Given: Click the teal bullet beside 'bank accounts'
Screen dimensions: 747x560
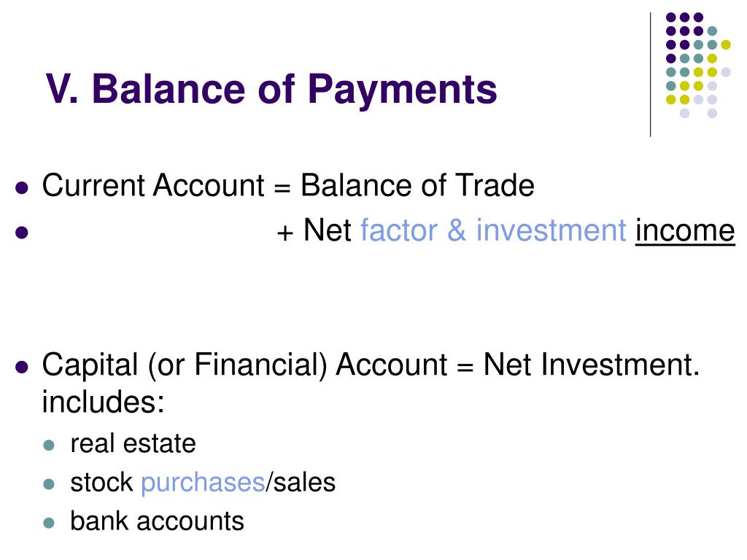Looking at the screenshot, I should [x=49, y=523].
